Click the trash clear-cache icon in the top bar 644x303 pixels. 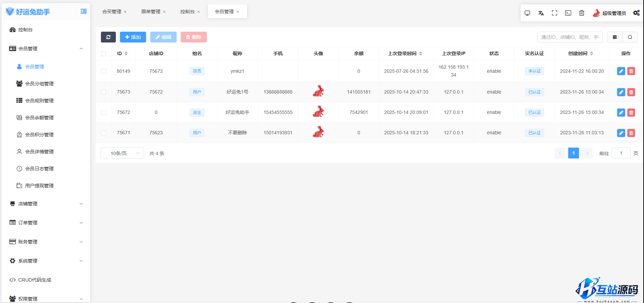582,13
